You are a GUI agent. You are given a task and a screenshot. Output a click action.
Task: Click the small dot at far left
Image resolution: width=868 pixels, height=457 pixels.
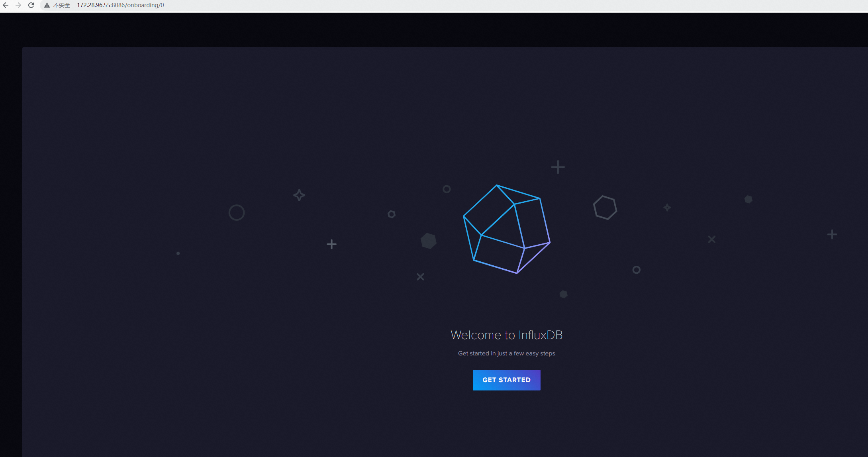(x=178, y=253)
